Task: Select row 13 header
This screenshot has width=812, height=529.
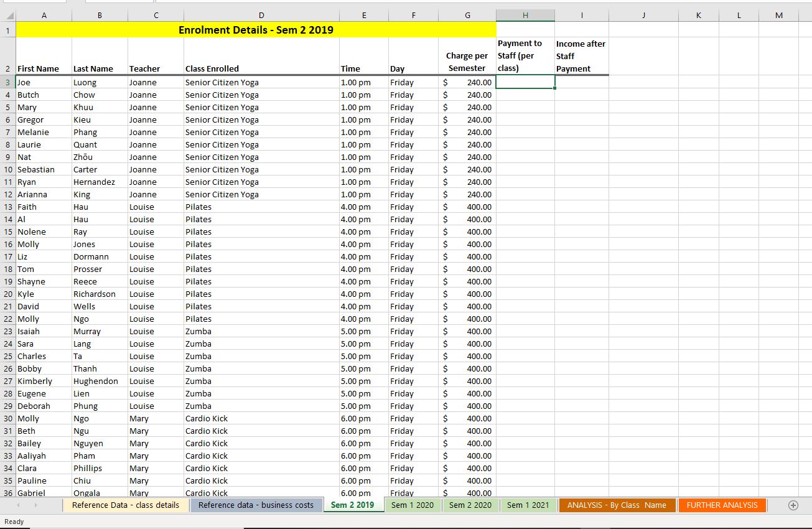Action: [x=7, y=207]
